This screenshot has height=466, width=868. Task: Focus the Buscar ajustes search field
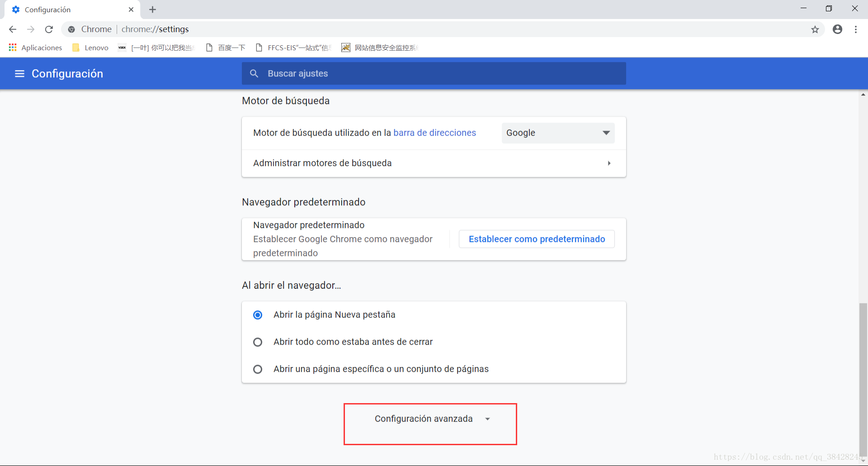coord(434,73)
